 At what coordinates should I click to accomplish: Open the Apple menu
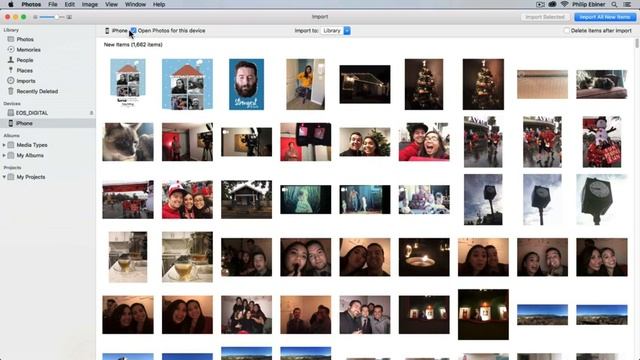[11, 4]
